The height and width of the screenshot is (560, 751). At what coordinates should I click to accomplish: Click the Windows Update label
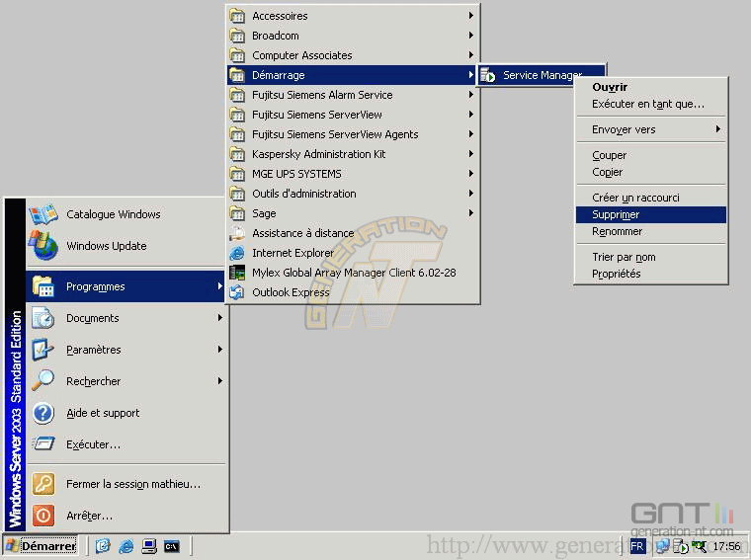pyautogui.click(x=107, y=246)
